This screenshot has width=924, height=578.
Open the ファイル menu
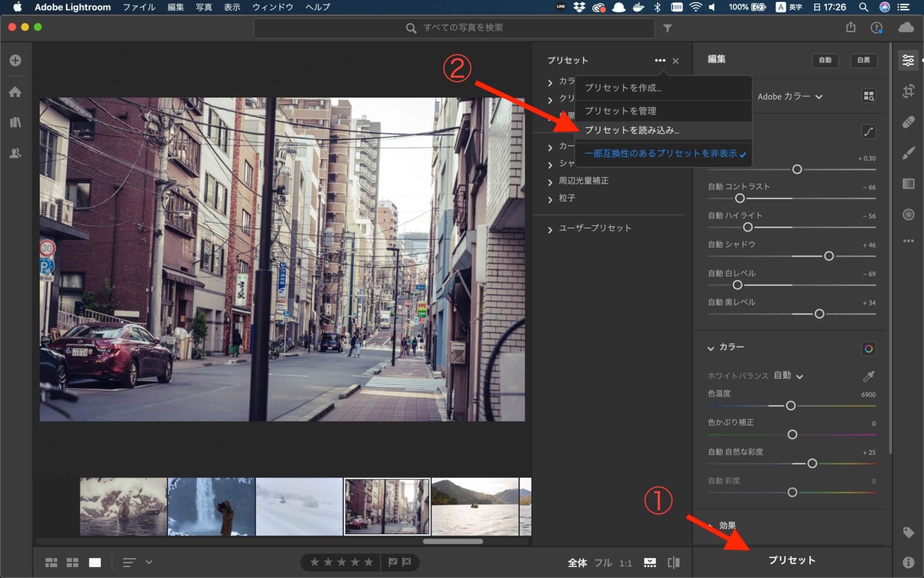click(x=139, y=7)
